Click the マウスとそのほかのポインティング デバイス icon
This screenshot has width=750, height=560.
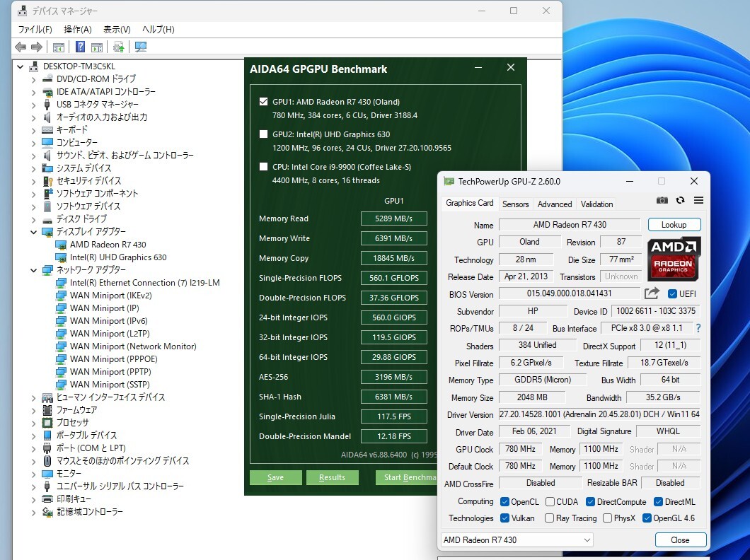coord(47,461)
